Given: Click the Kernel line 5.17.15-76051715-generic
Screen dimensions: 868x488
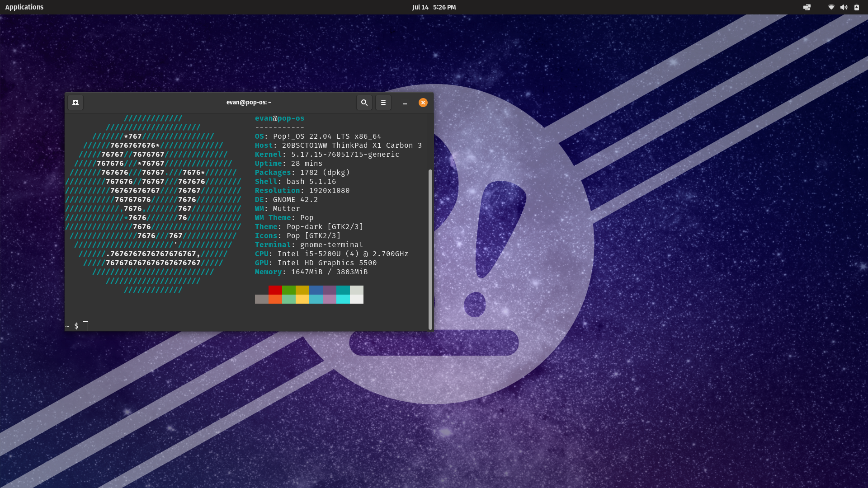Looking at the screenshot, I should pyautogui.click(x=327, y=155).
